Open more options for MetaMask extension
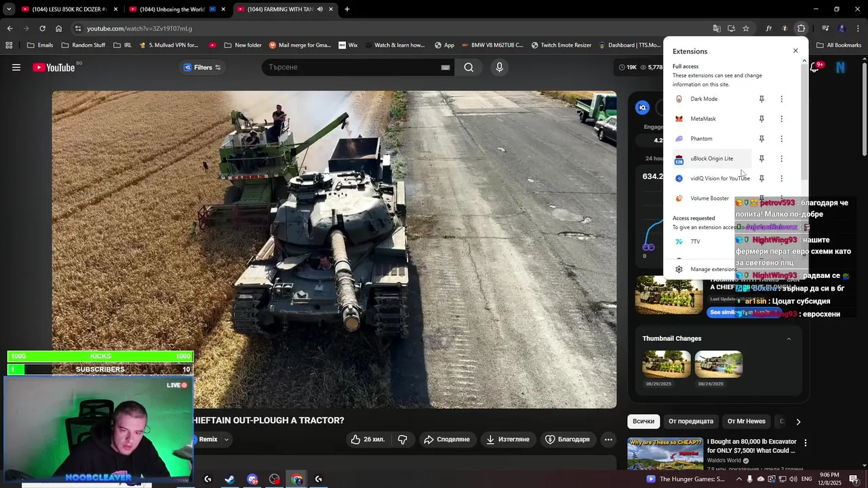The image size is (868, 488). pos(781,119)
